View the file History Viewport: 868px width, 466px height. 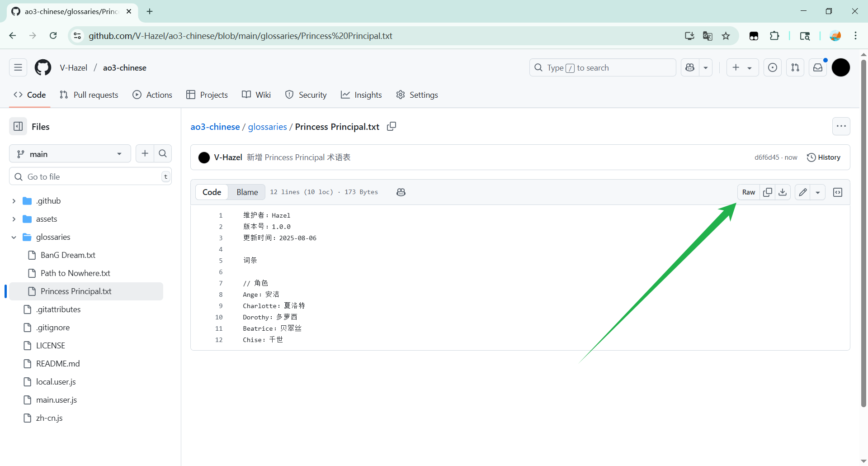(824, 157)
